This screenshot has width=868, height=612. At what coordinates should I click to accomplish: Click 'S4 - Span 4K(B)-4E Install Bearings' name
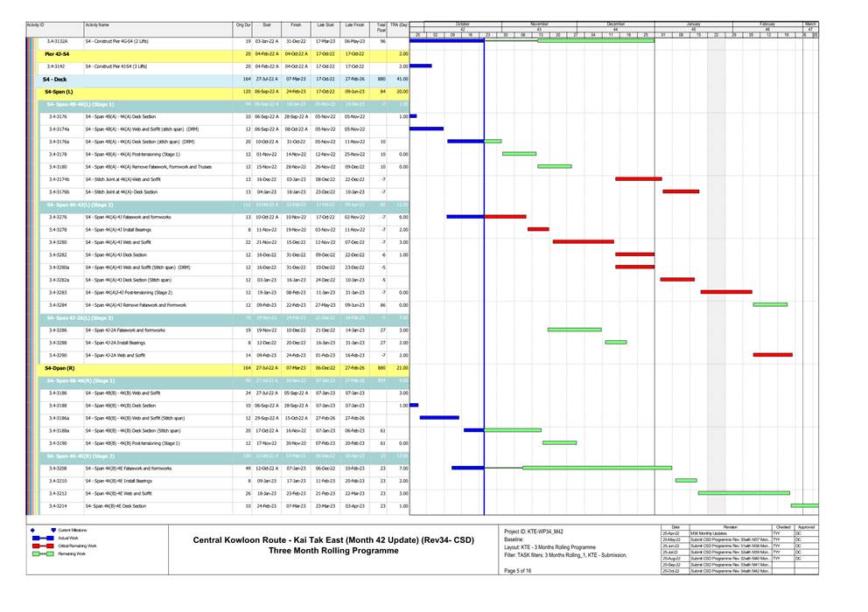tap(118, 481)
